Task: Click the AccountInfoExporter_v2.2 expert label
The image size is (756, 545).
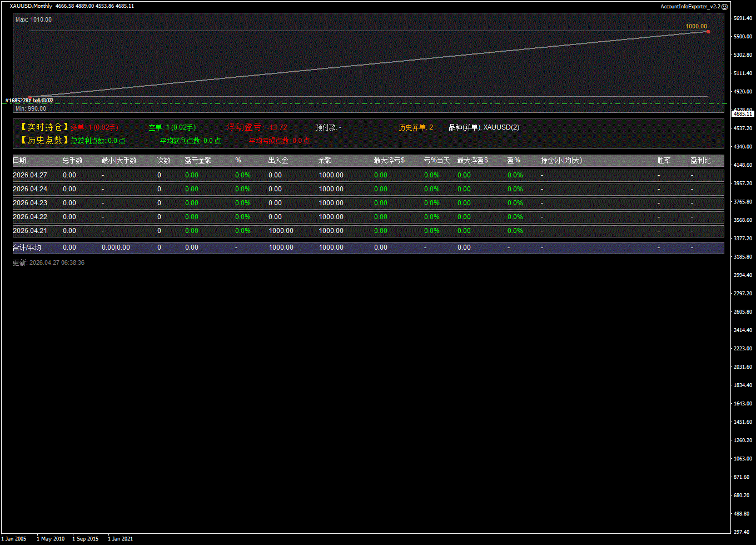Action: (690, 7)
